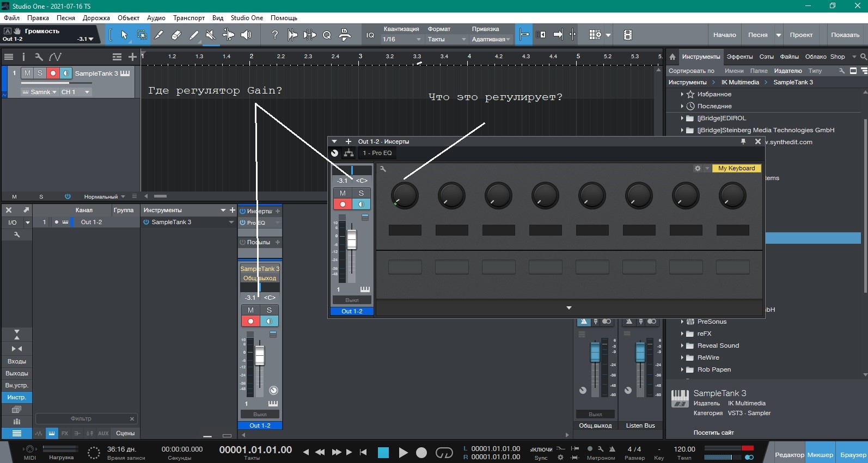Pin the Out 1-2 inserts window
Screen dimensions: 868x463
point(743,141)
